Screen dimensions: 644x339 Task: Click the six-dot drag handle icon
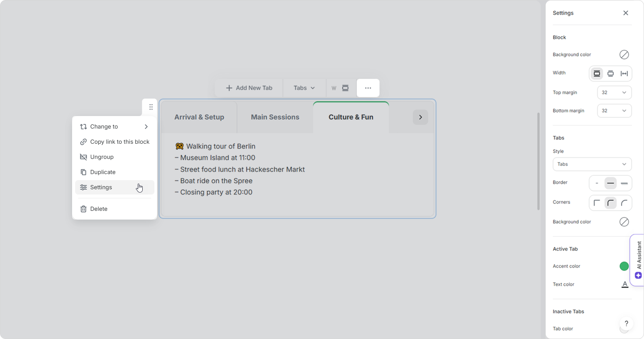pos(151,107)
